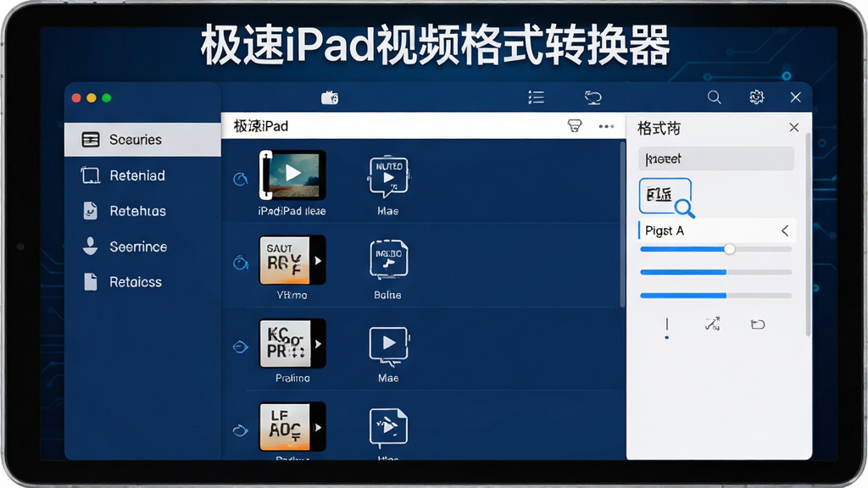Click the search format preview icon
Viewport: 868px width, 488px height.
tap(666, 197)
